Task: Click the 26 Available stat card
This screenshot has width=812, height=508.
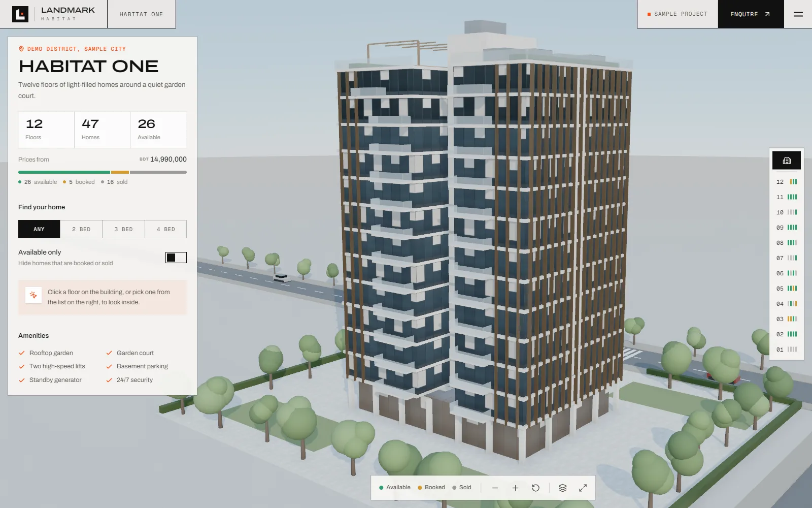Action: pos(158,130)
